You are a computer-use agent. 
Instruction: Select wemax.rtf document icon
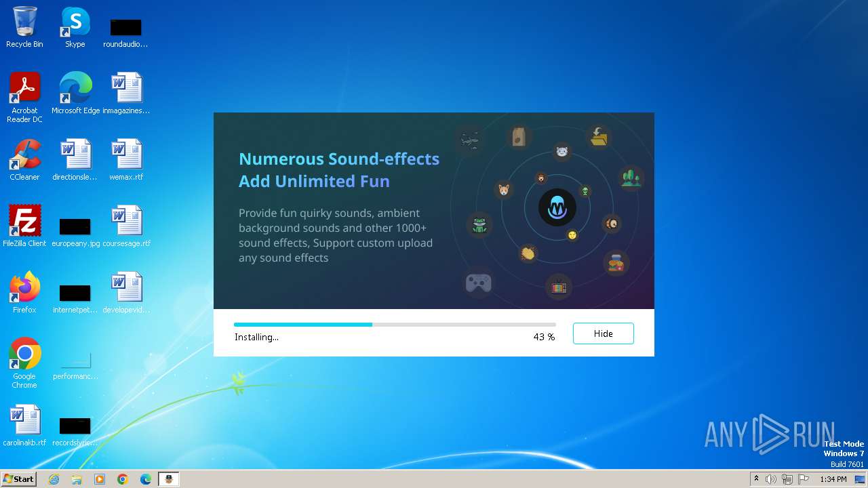[126, 160]
